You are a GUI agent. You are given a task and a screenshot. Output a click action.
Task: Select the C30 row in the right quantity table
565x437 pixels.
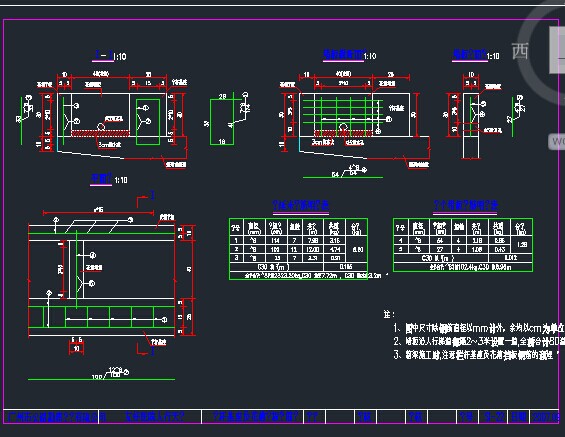coord(463,258)
